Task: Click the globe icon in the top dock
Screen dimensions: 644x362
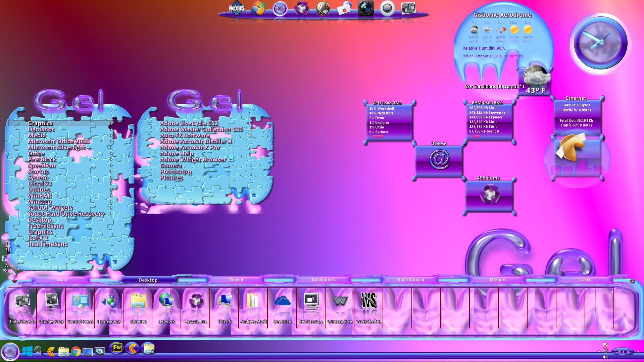Action: [x=323, y=8]
